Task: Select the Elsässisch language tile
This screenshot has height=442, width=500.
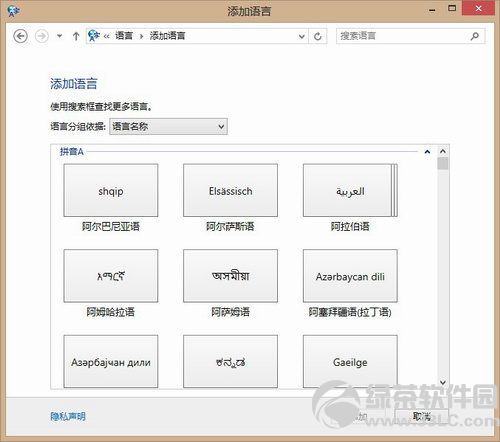Action: tap(230, 190)
